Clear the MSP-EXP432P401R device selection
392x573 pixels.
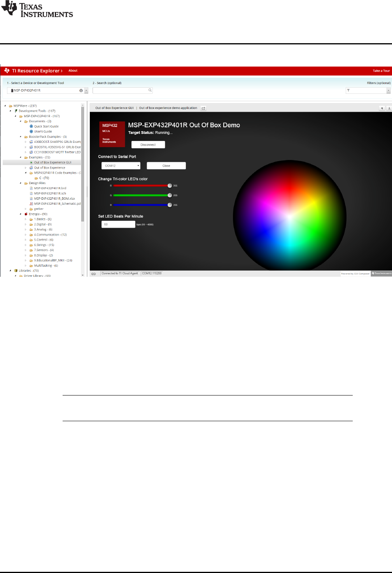(x=81, y=90)
